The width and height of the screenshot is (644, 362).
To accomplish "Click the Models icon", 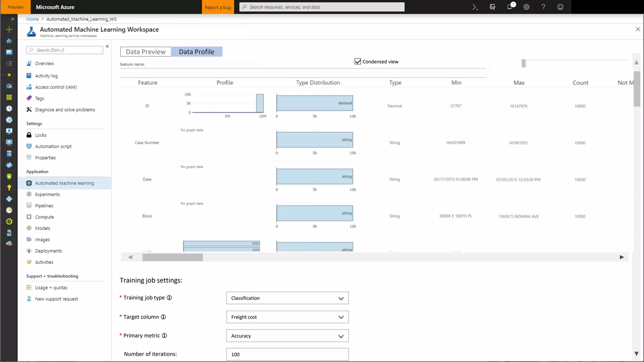I will click(x=29, y=228).
